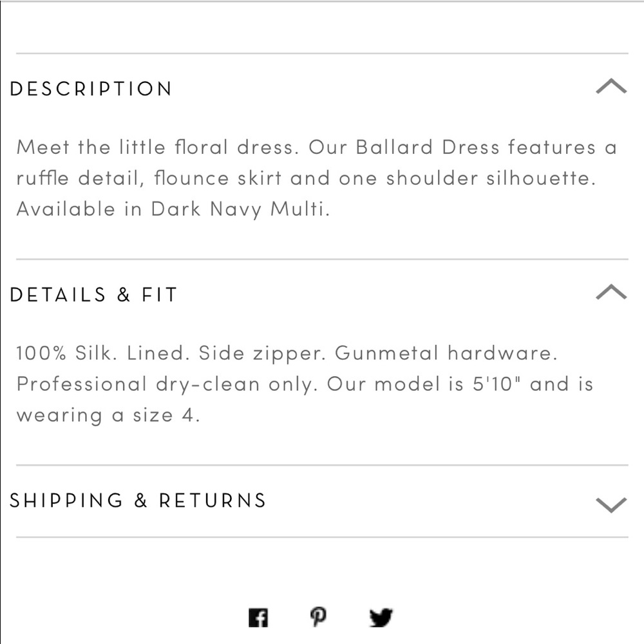
Task: Select the DESCRIPTION section heading
Action: pos(91,89)
